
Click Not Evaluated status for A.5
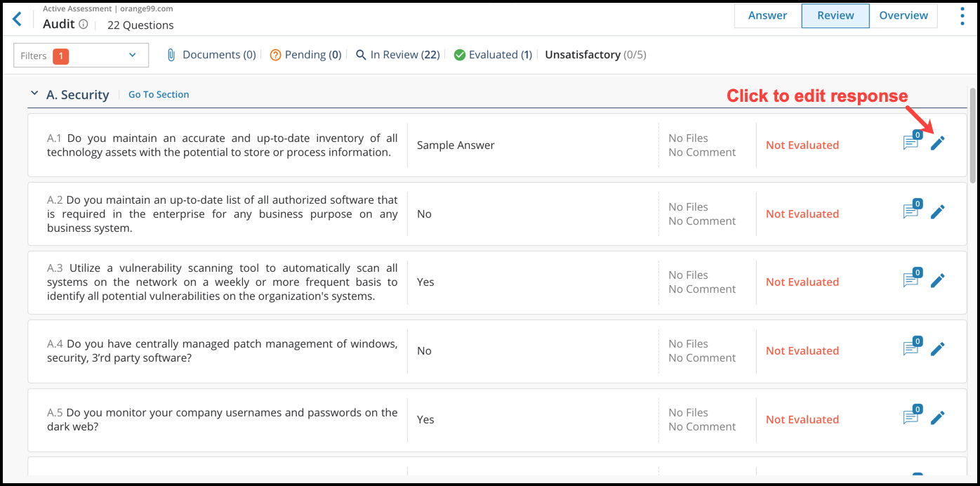[x=802, y=420]
